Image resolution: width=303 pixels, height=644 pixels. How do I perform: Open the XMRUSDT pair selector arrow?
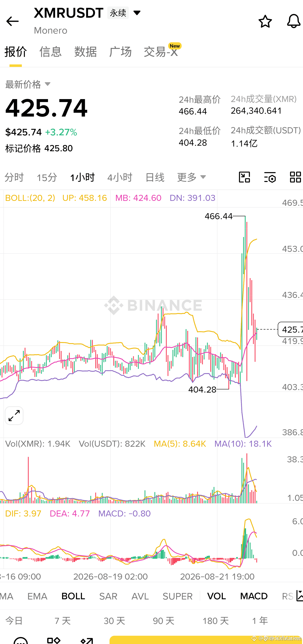tap(137, 13)
